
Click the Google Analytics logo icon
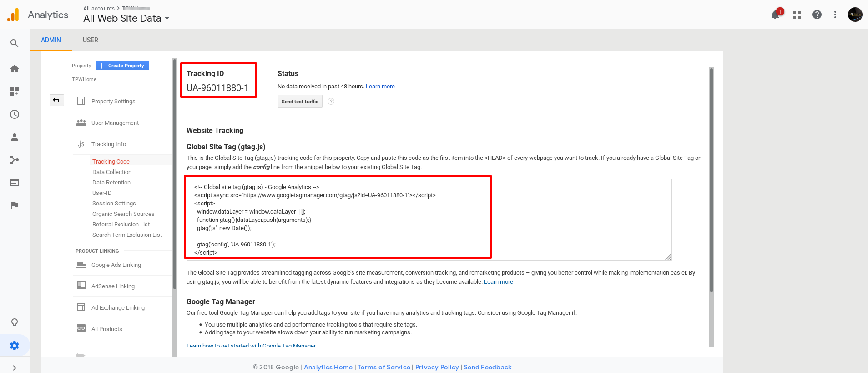click(x=13, y=15)
